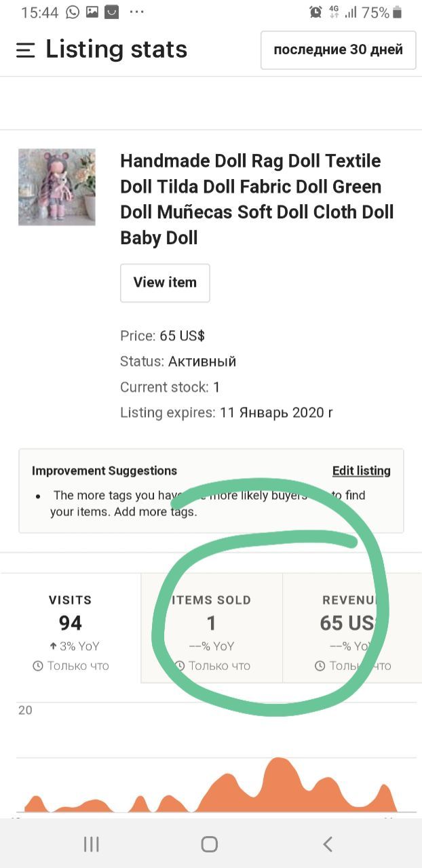Tap the gallery image notification icon
This screenshot has height=868, width=422.
click(92, 12)
